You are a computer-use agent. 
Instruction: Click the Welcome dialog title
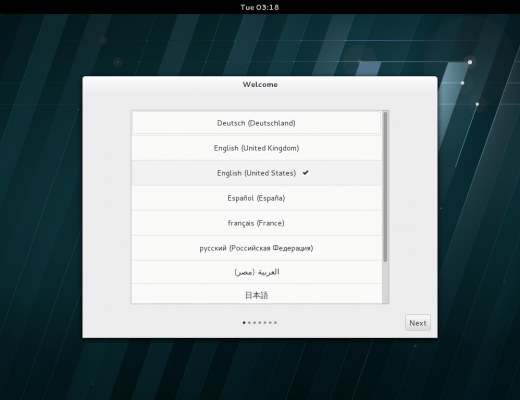pyautogui.click(x=260, y=84)
